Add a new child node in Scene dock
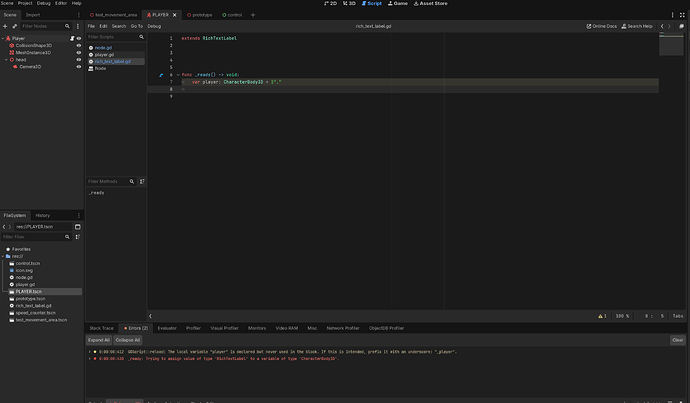690x403 pixels. point(5,26)
